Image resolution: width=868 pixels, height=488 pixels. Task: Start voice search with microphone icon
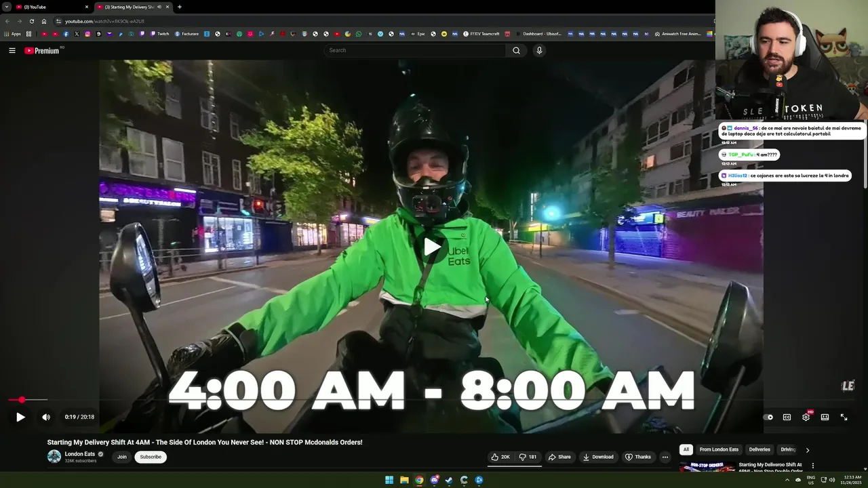click(539, 50)
